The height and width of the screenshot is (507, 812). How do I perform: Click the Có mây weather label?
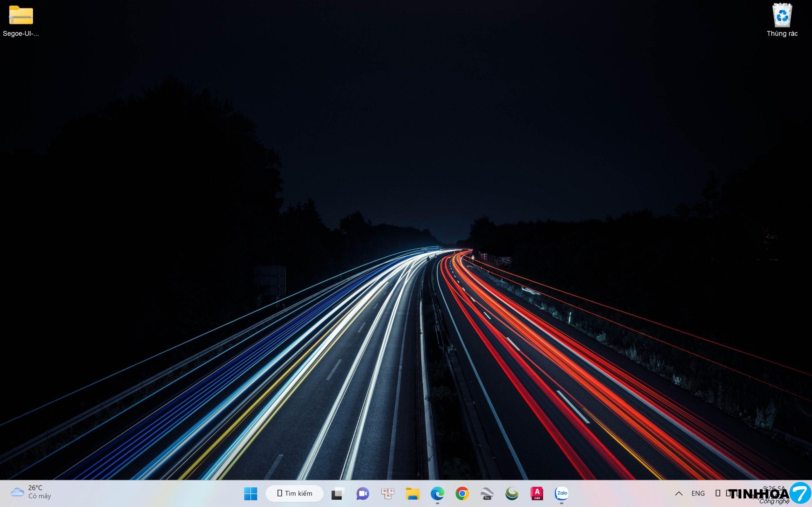pos(40,496)
